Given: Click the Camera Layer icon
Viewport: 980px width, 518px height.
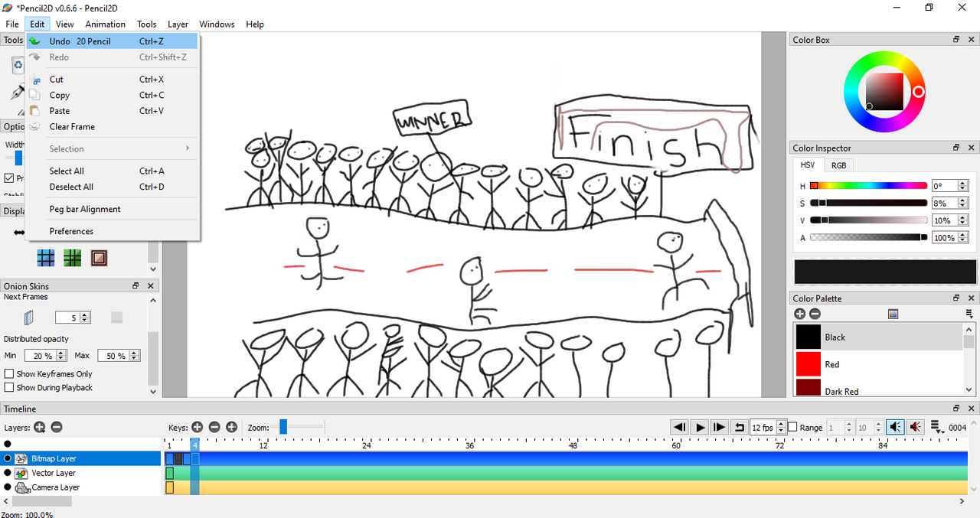Looking at the screenshot, I should [21, 487].
